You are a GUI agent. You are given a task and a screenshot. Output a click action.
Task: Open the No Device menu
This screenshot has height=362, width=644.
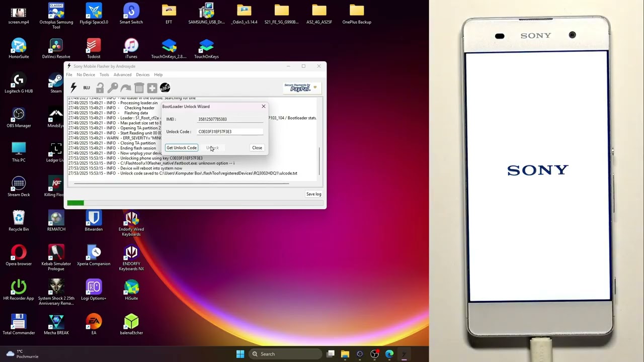pos(86,75)
